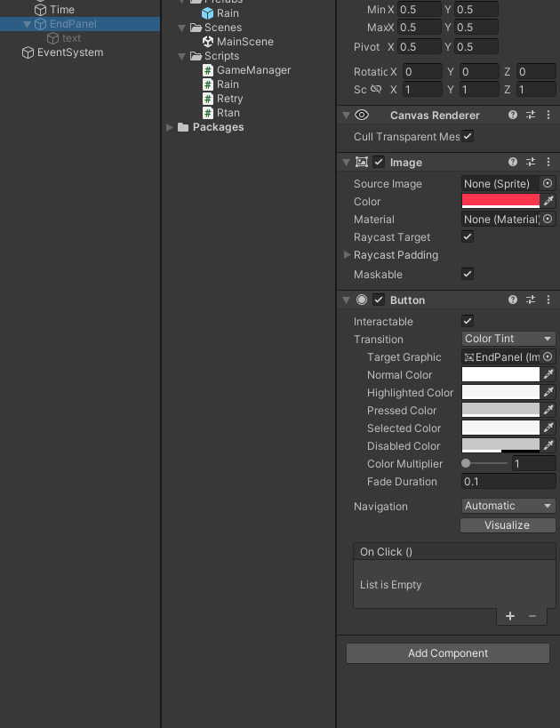Click the Pivot X input field

pyautogui.click(x=419, y=47)
